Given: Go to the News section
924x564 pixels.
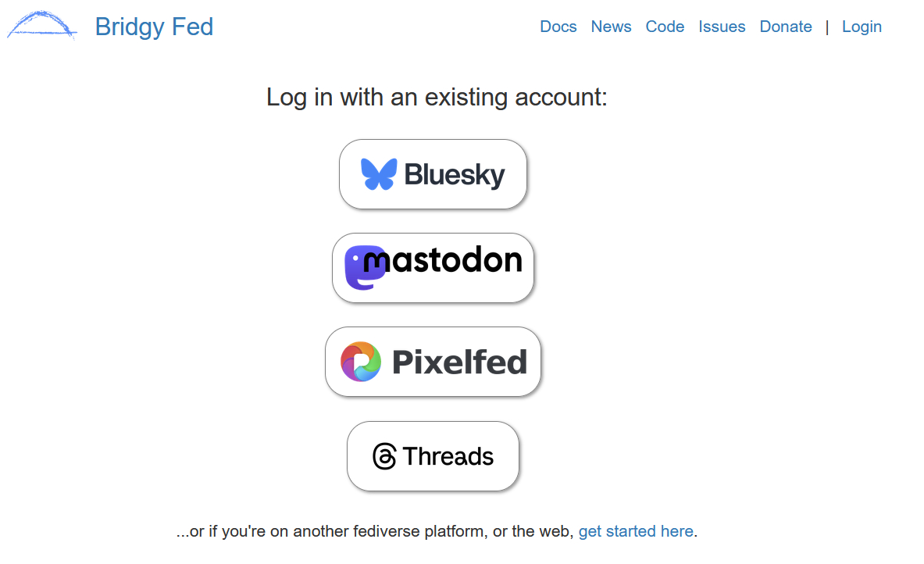Looking at the screenshot, I should (x=611, y=27).
